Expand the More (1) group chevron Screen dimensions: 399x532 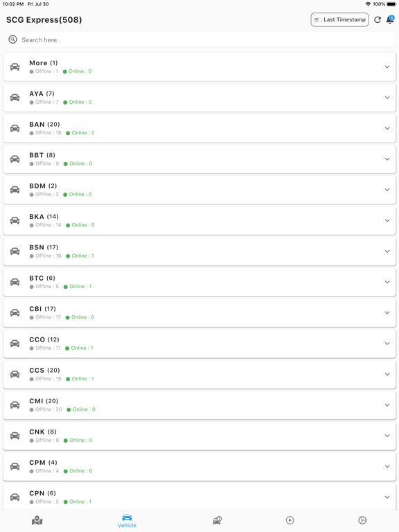[x=387, y=66]
